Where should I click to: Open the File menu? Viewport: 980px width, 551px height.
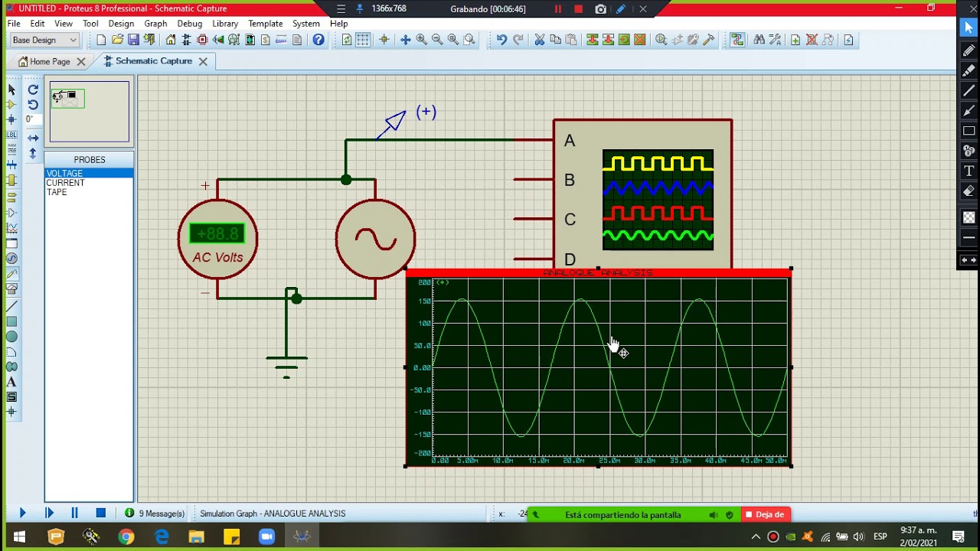[x=15, y=24]
